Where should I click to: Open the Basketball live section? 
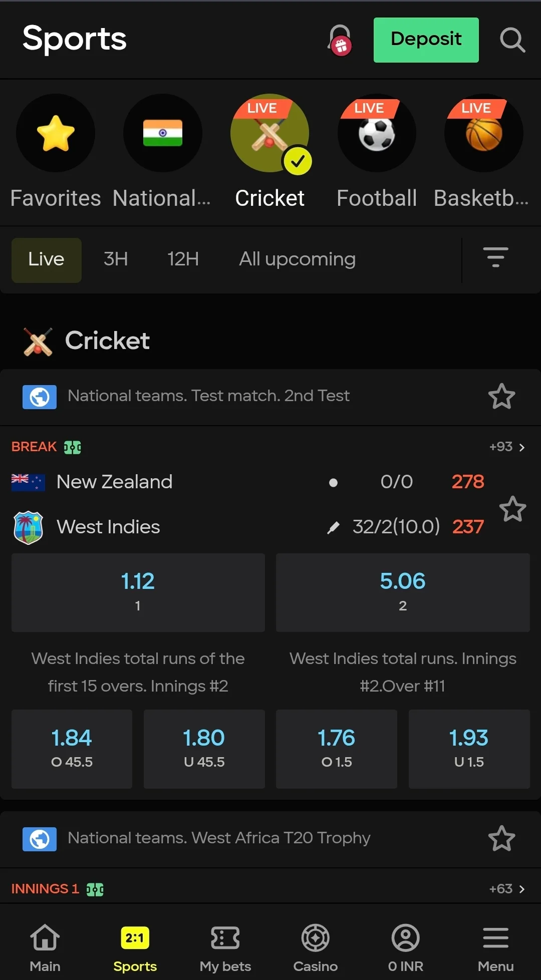click(482, 133)
